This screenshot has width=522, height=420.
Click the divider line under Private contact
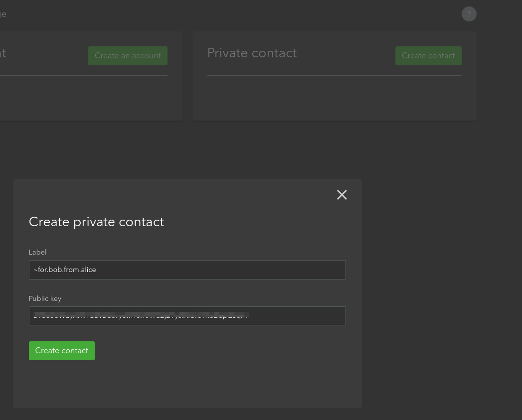(334, 76)
